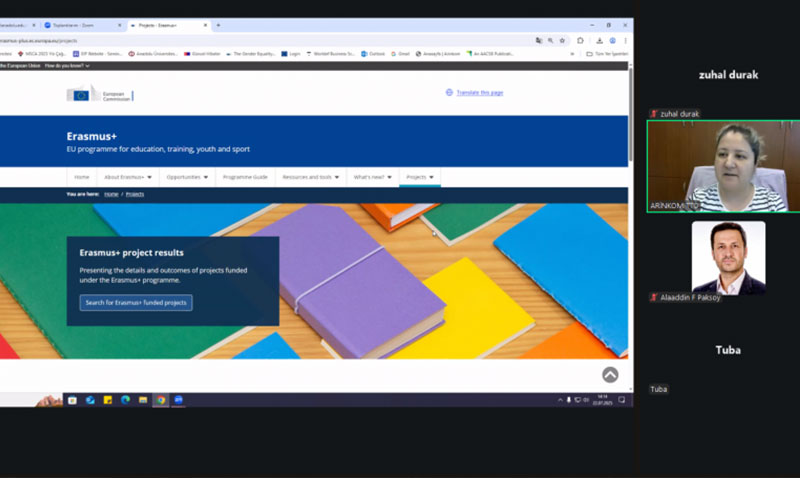Open the browser extensions puzzle icon

tap(580, 40)
